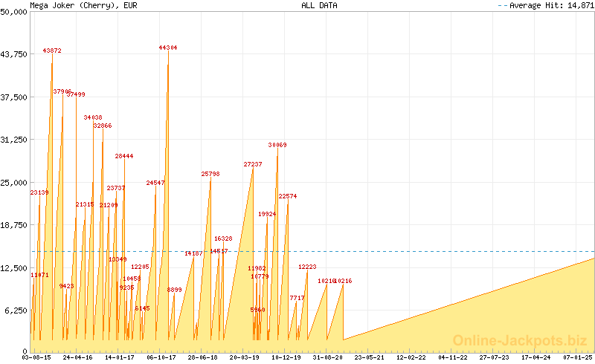Click the 14517 peak label
This screenshot has height=364, width=595.
(219, 251)
